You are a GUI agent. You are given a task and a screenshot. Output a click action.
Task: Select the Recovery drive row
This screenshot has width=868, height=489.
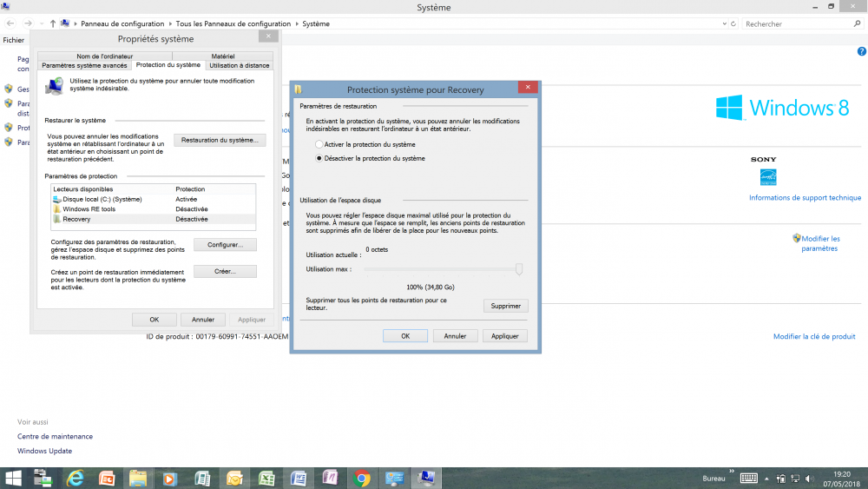[154, 219]
